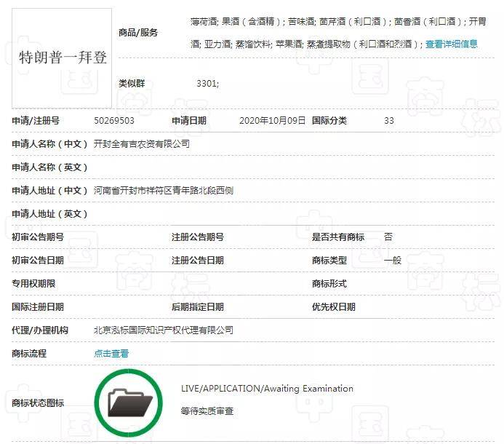Click the 申请人地址（中文） label
504x444 pixels.
(x=50, y=191)
